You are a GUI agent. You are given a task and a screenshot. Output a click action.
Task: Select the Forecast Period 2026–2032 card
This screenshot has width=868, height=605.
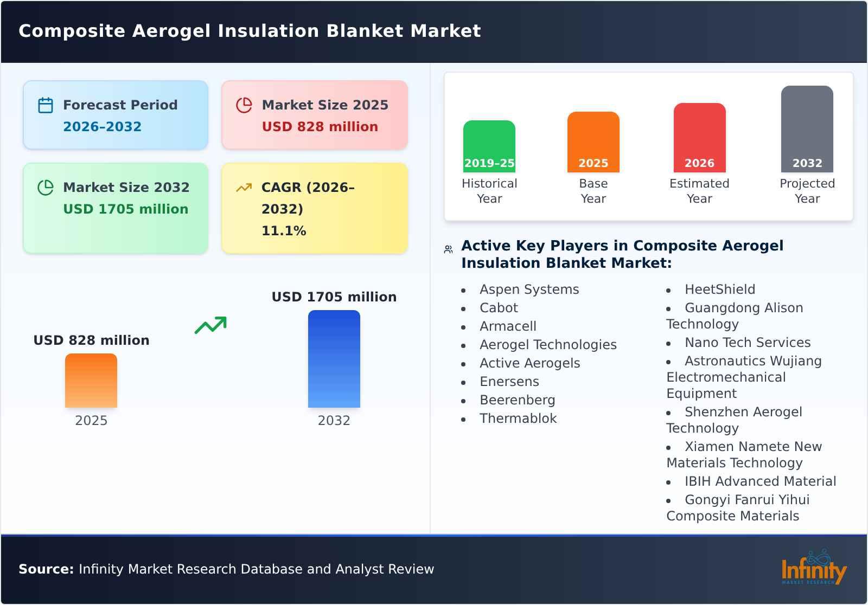tap(115, 114)
